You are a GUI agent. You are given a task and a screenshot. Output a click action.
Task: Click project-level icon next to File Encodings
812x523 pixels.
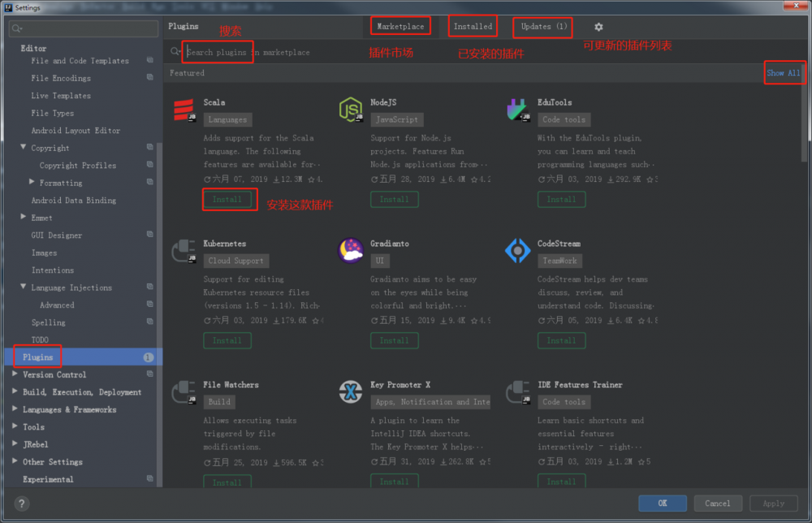[149, 78]
